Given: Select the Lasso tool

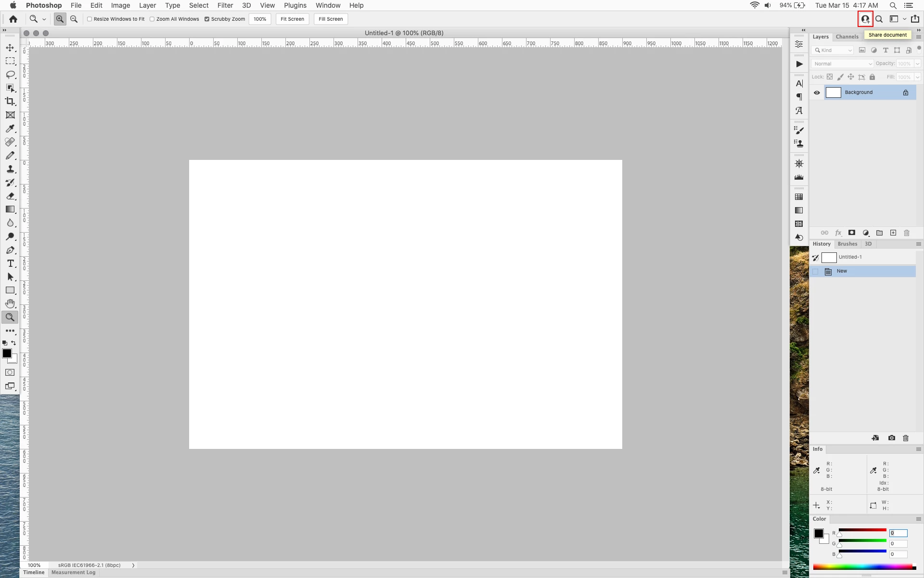Looking at the screenshot, I should click(x=10, y=75).
